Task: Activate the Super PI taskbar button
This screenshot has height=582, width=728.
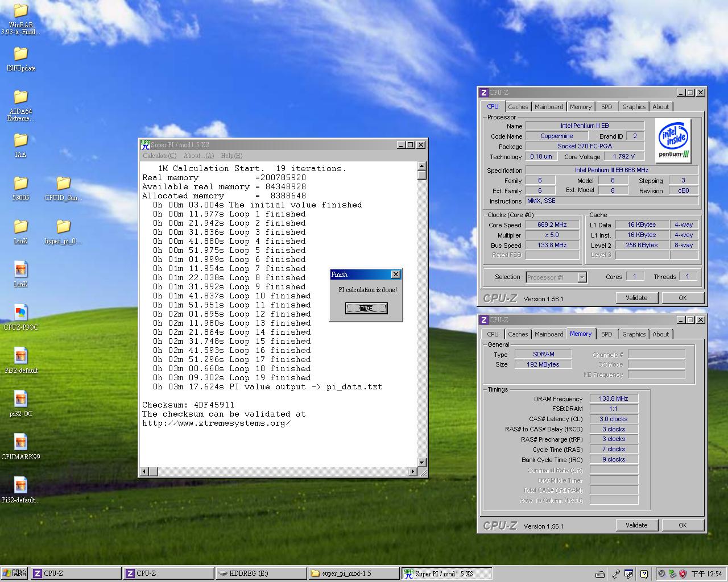Action: 446,573
